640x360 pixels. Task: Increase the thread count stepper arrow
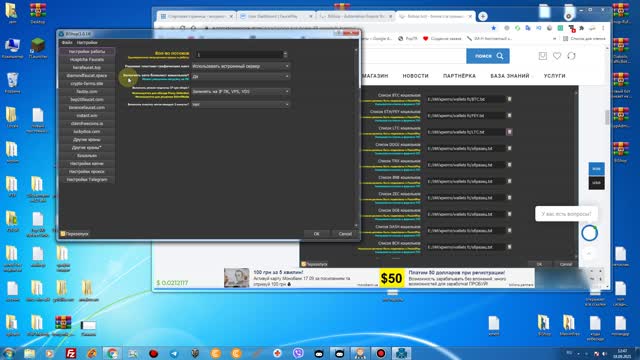coord(285,53)
